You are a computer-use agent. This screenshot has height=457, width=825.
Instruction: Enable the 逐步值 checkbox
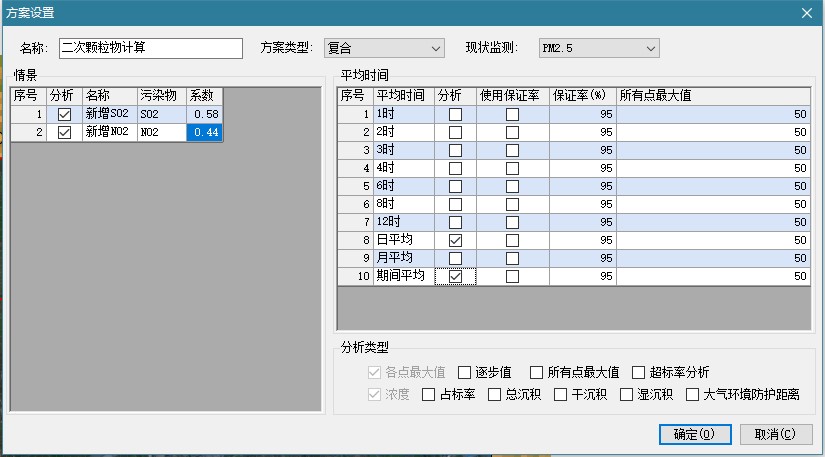click(x=464, y=372)
